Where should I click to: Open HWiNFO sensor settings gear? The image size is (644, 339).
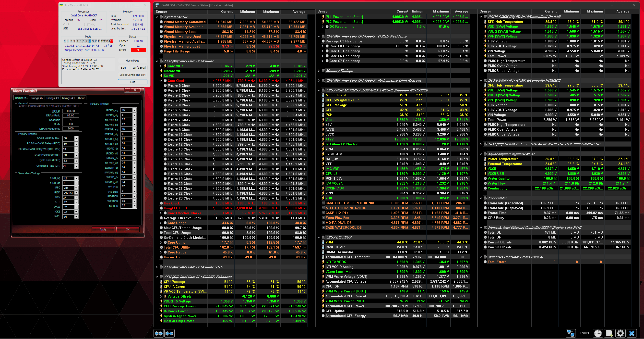point(620,333)
